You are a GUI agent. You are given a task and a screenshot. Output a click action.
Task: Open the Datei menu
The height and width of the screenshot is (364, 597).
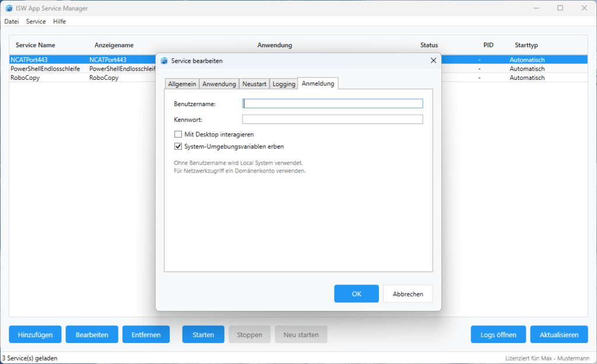click(x=11, y=21)
